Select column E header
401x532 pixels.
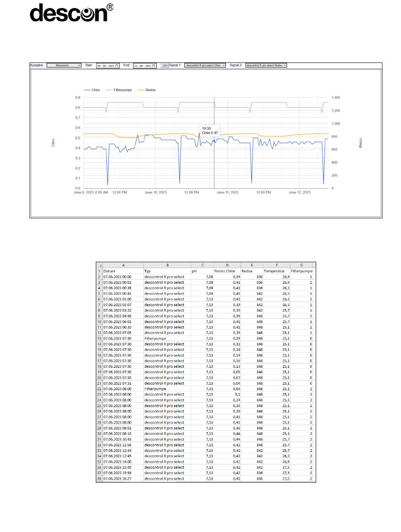click(x=252, y=265)
